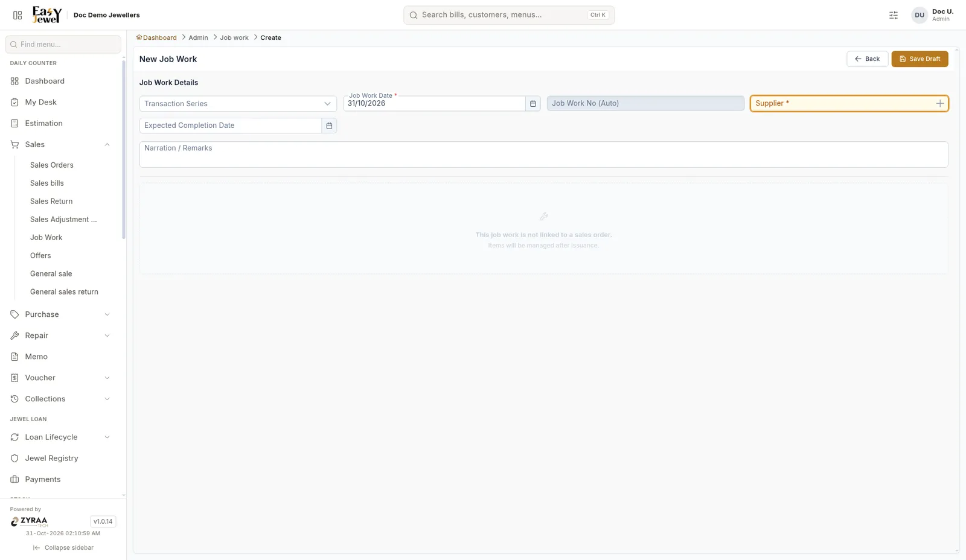Click the Back button
The image size is (966, 560).
click(867, 59)
